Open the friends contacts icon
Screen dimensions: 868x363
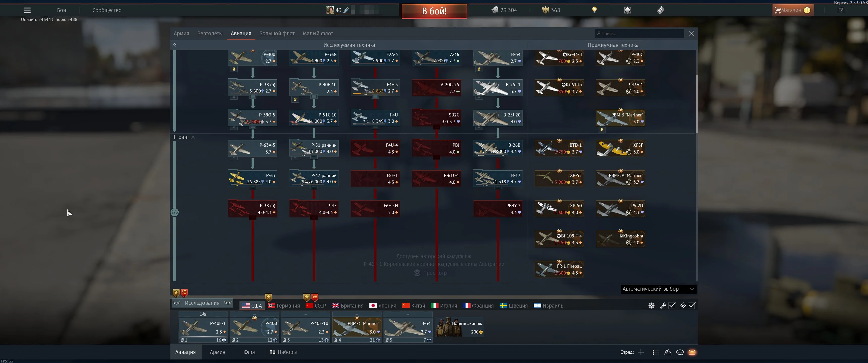click(x=668, y=352)
